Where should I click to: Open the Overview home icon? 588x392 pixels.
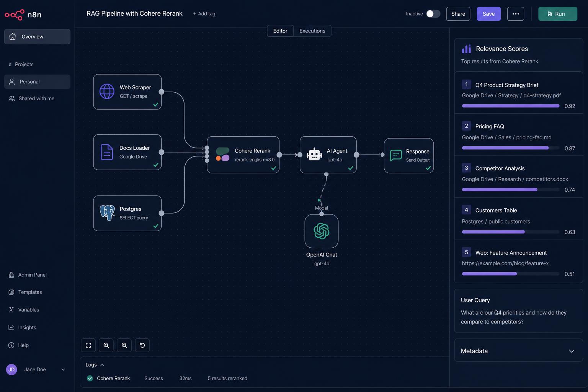(13, 36)
